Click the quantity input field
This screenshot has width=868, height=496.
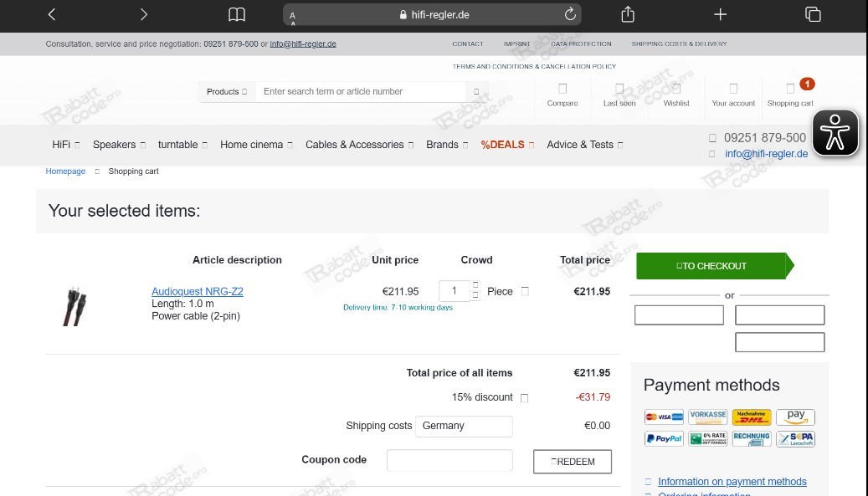click(x=455, y=291)
